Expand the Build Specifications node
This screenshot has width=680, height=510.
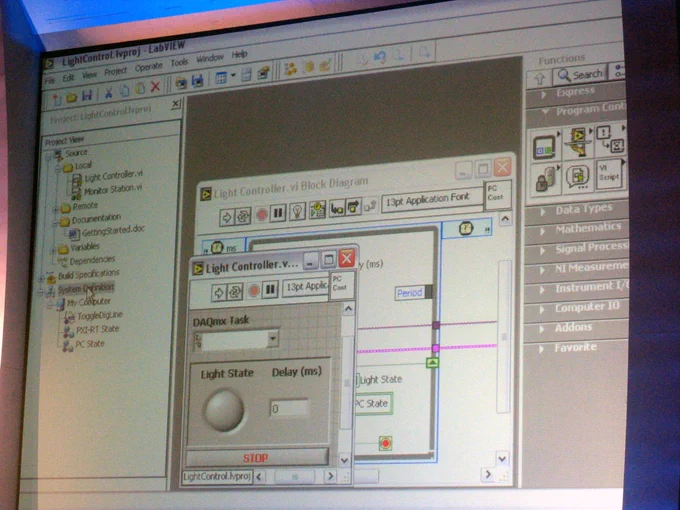coord(41,278)
